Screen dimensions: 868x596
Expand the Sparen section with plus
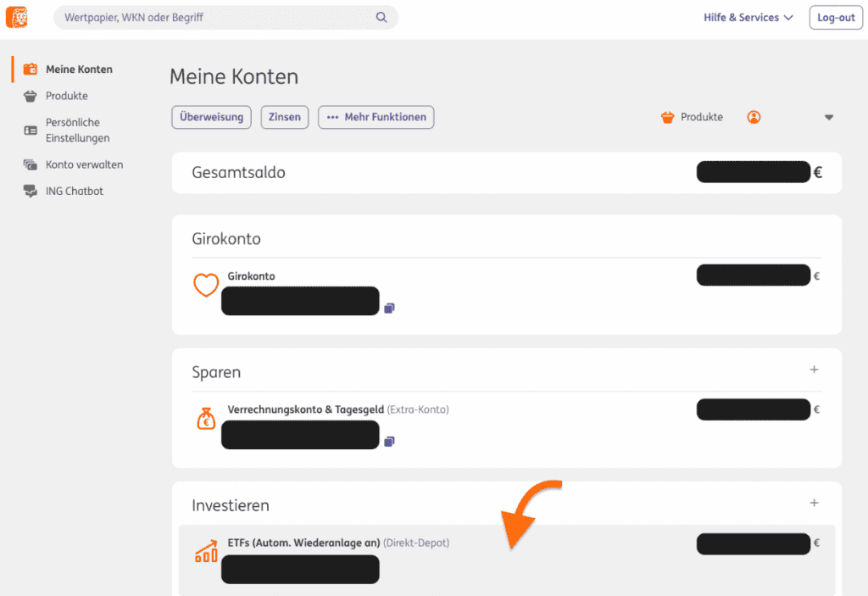click(x=814, y=370)
